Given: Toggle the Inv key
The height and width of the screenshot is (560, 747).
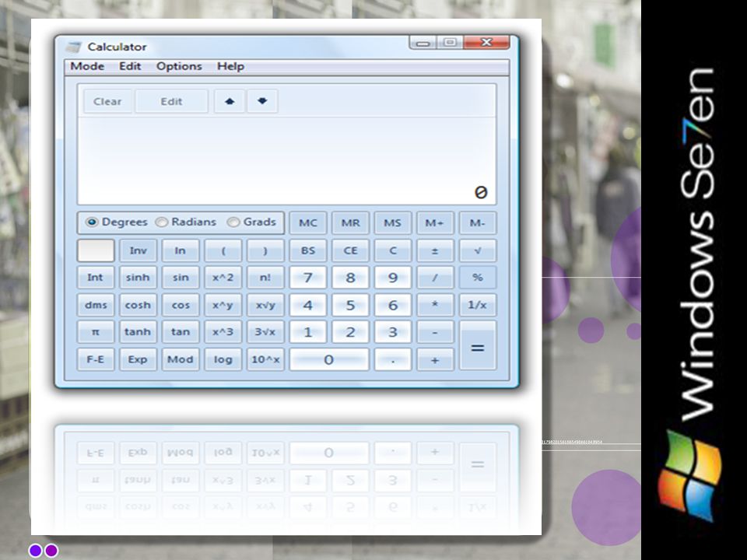Looking at the screenshot, I should coord(139,250).
